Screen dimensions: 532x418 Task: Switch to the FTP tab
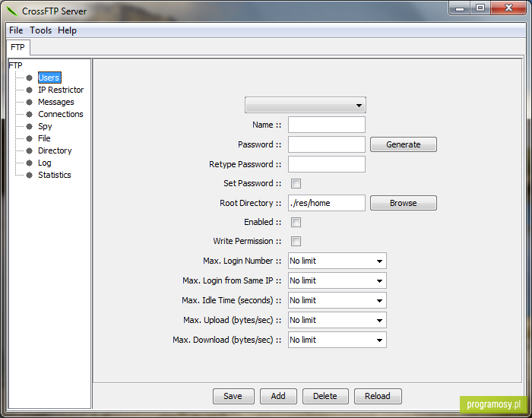pyautogui.click(x=18, y=47)
